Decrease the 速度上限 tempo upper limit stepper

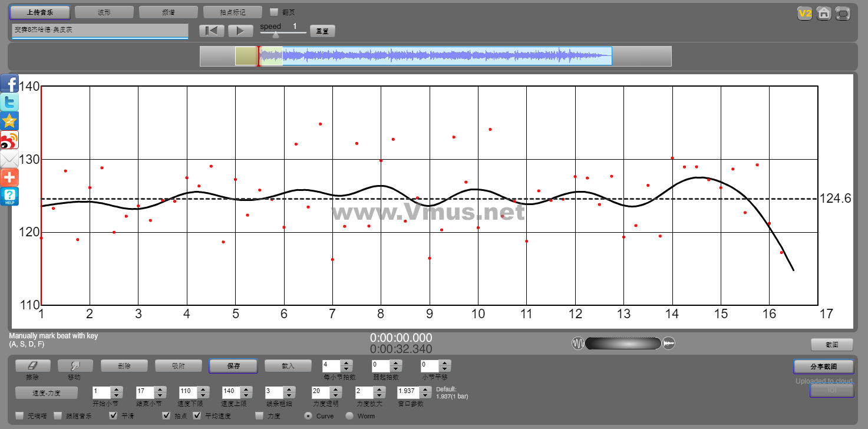pos(246,394)
